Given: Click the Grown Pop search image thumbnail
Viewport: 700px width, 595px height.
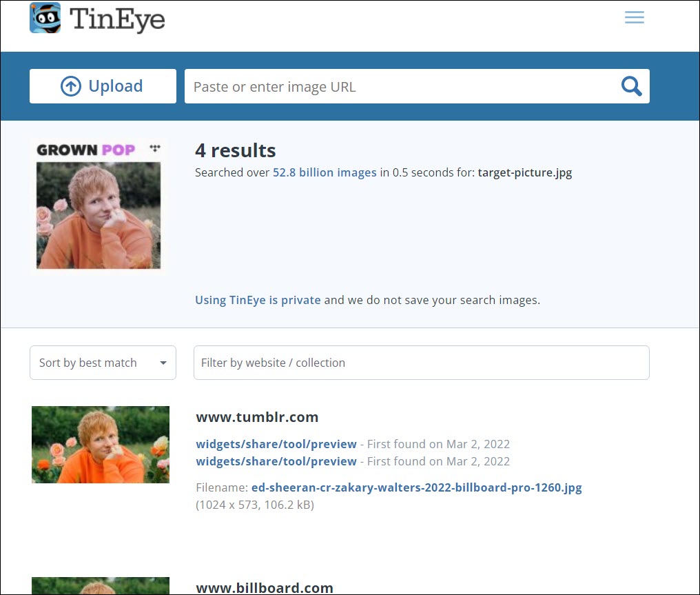Looking at the screenshot, I should point(99,205).
